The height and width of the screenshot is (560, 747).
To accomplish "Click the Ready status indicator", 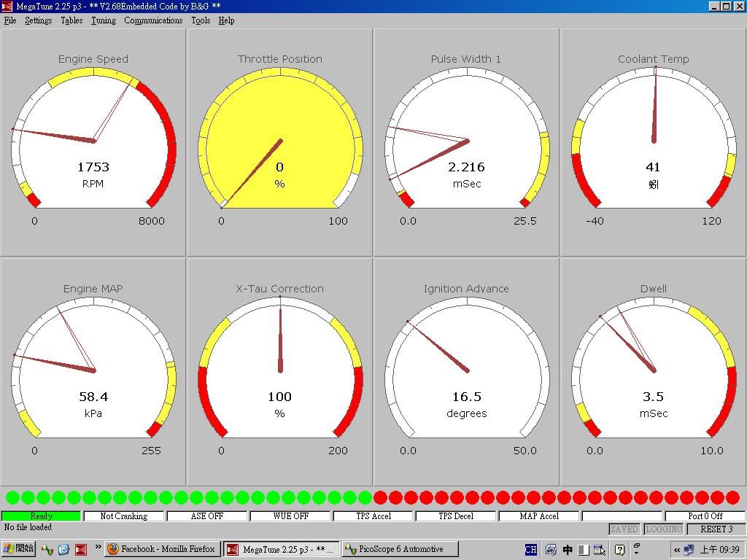I will coord(41,516).
